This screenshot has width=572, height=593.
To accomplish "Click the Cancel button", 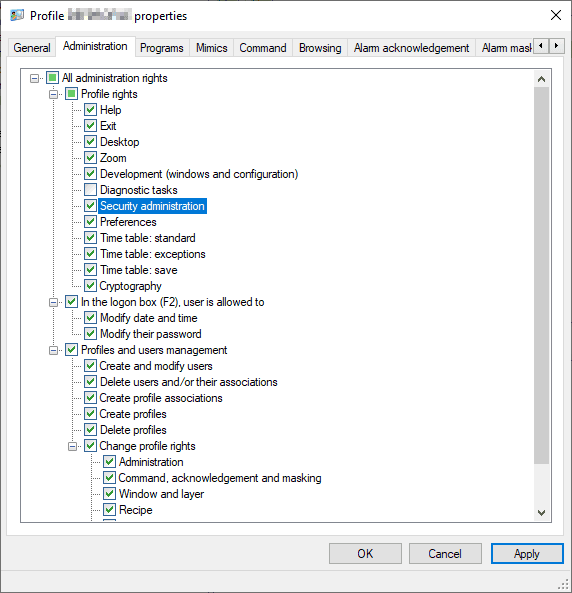I will pyautogui.click(x=445, y=554).
